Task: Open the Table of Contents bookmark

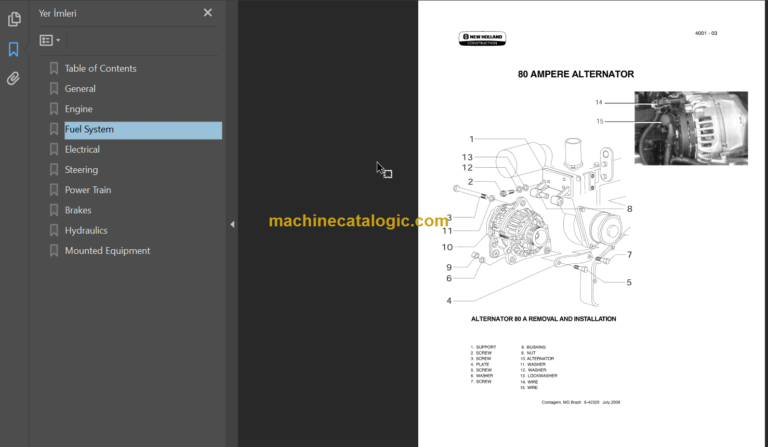Action: click(x=100, y=69)
